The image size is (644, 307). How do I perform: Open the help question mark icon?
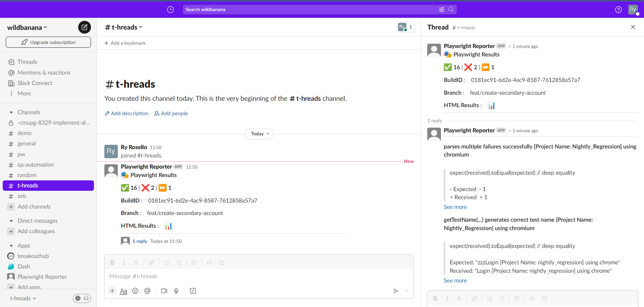pyautogui.click(x=618, y=9)
